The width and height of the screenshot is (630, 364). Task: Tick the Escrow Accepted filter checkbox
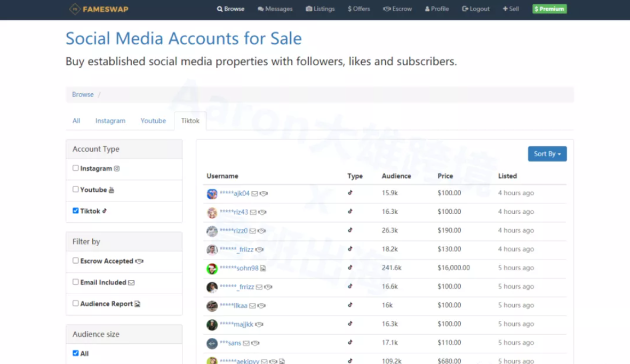pyautogui.click(x=76, y=261)
